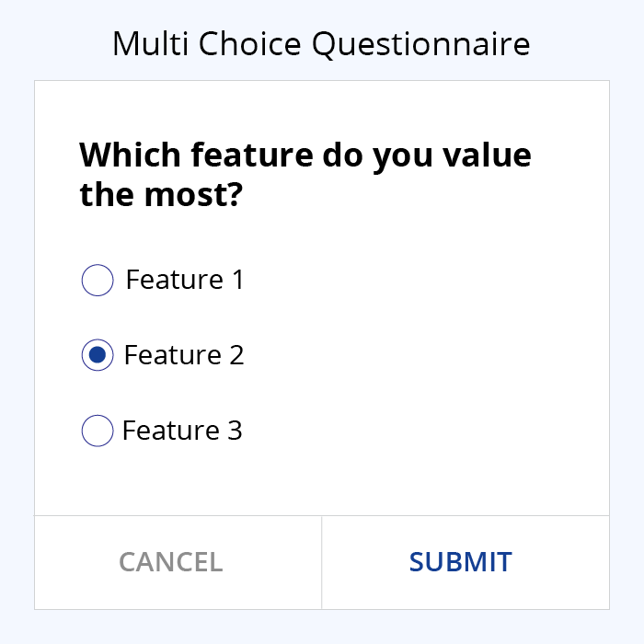The width and height of the screenshot is (644, 644).
Task: Select the Feature 1 radio button
Action: pyautogui.click(x=98, y=280)
